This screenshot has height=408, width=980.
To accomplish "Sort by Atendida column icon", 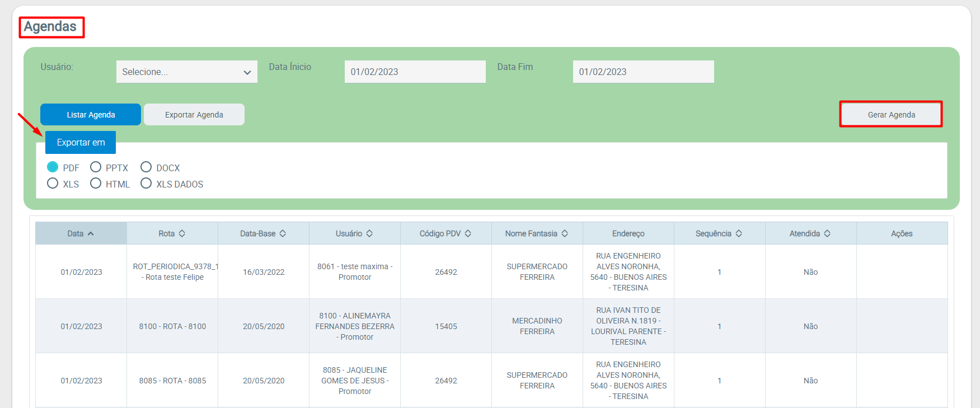I will point(827,233).
